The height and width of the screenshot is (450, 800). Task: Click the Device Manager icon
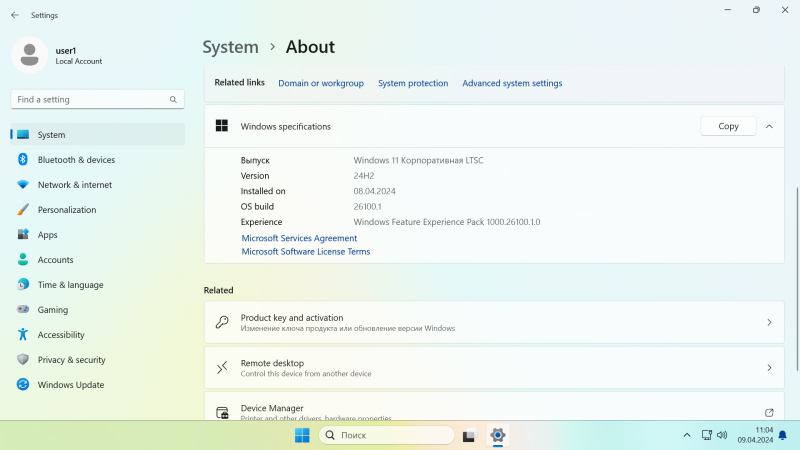click(x=222, y=413)
